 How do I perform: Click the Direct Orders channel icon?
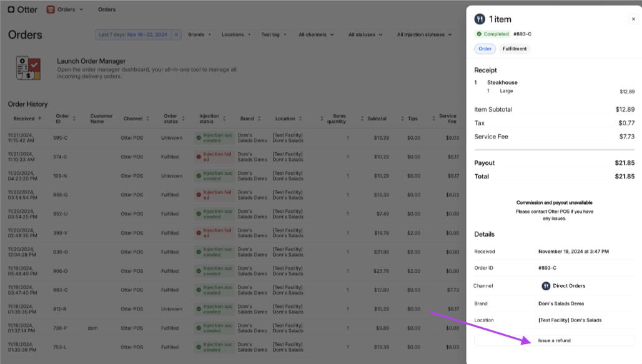coord(546,286)
